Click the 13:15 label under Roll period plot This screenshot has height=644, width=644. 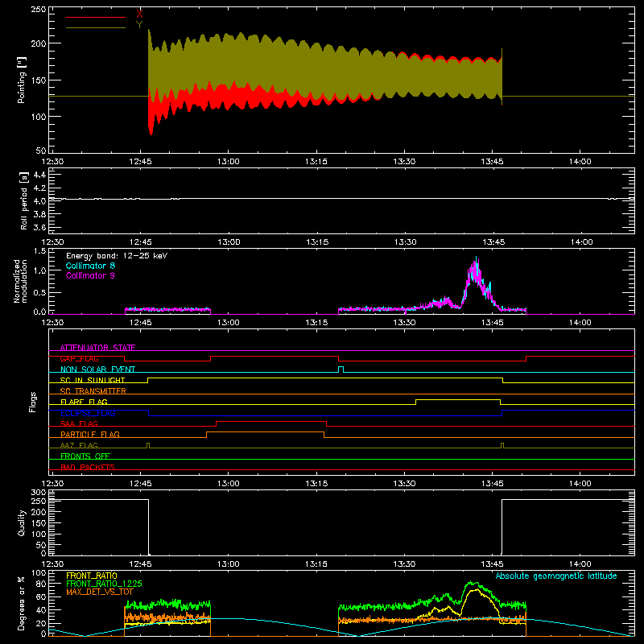pyautogui.click(x=317, y=242)
